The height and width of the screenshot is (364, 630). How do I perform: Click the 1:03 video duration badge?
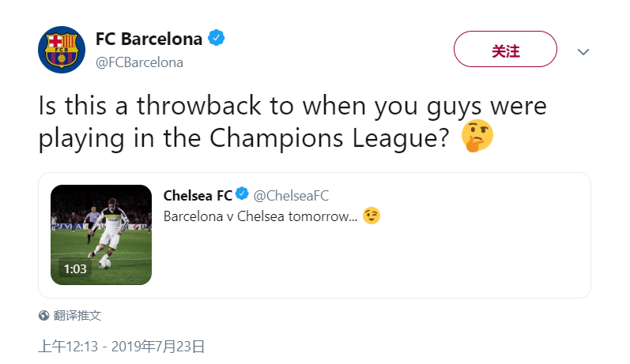tap(75, 268)
